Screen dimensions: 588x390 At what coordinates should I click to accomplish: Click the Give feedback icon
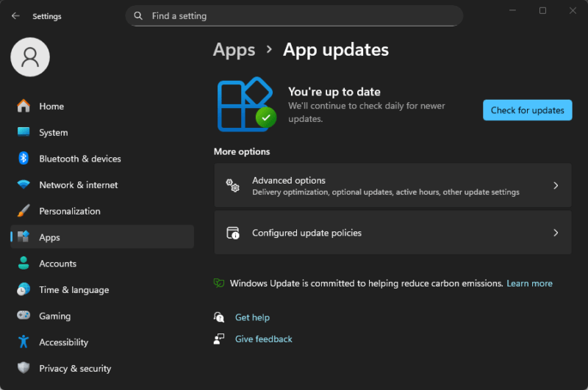pyautogui.click(x=219, y=339)
